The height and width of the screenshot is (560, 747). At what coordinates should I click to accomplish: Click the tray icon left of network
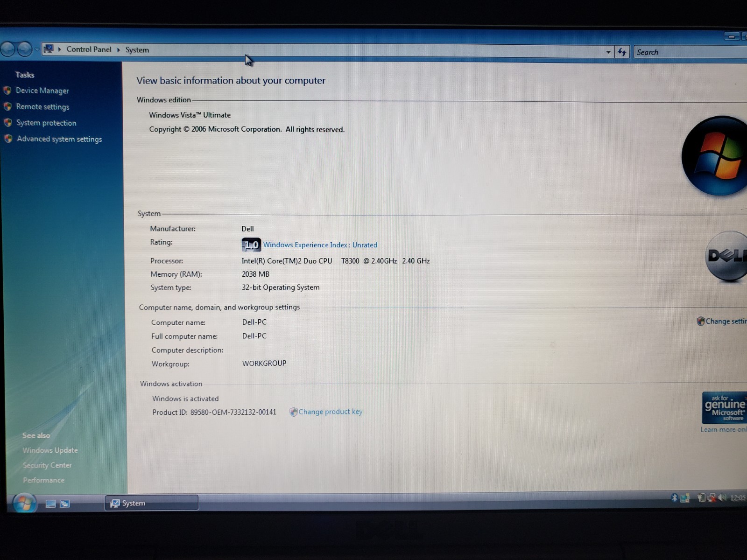(701, 498)
